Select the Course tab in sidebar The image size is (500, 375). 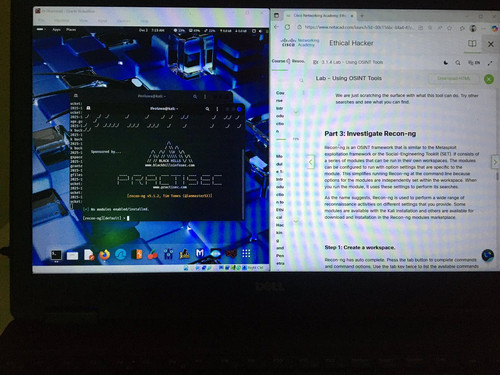pos(278,61)
